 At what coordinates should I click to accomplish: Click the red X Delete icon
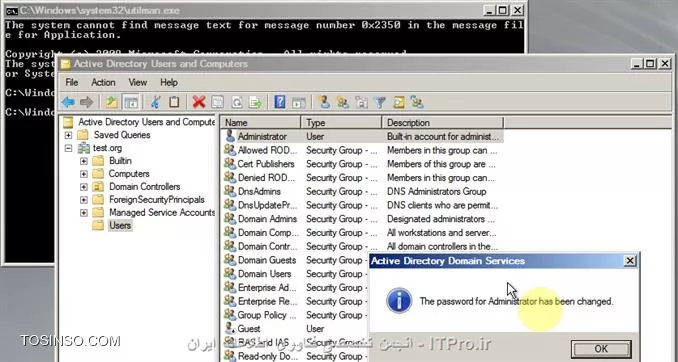[198, 103]
